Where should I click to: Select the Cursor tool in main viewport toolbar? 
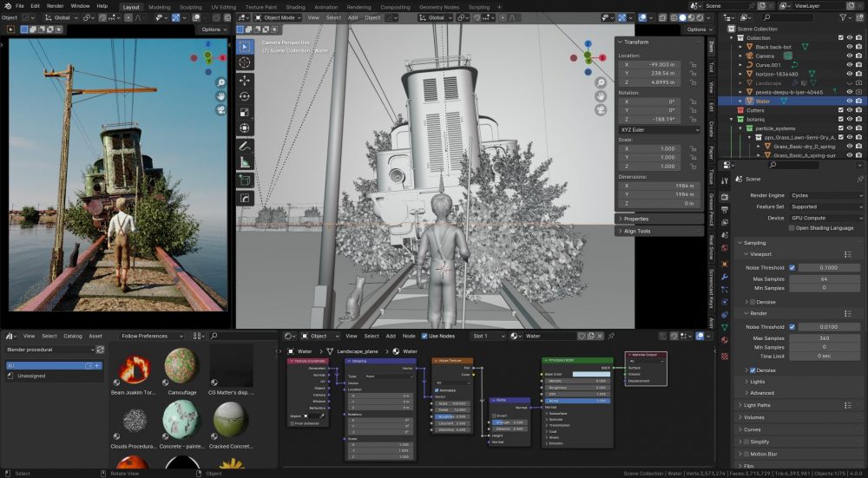point(245,62)
